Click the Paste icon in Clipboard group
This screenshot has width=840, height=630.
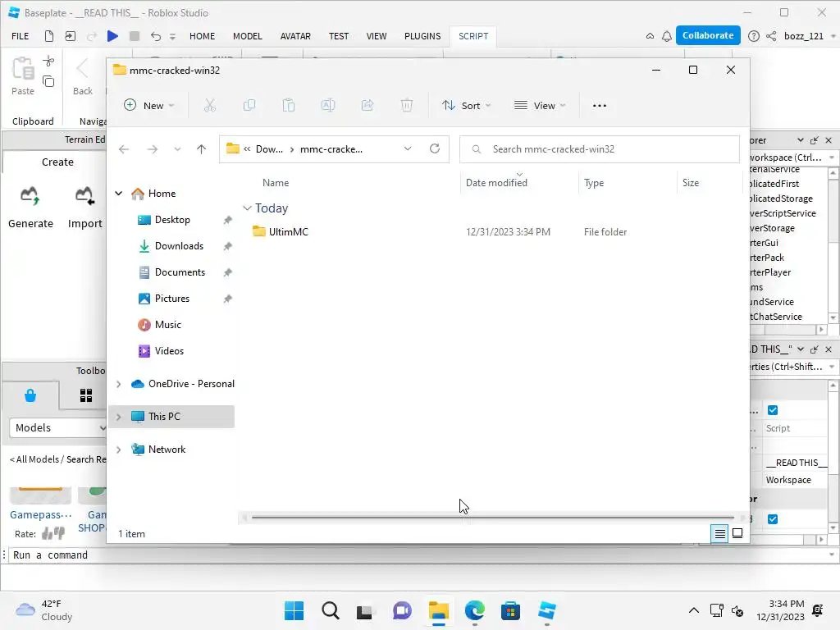23,69
